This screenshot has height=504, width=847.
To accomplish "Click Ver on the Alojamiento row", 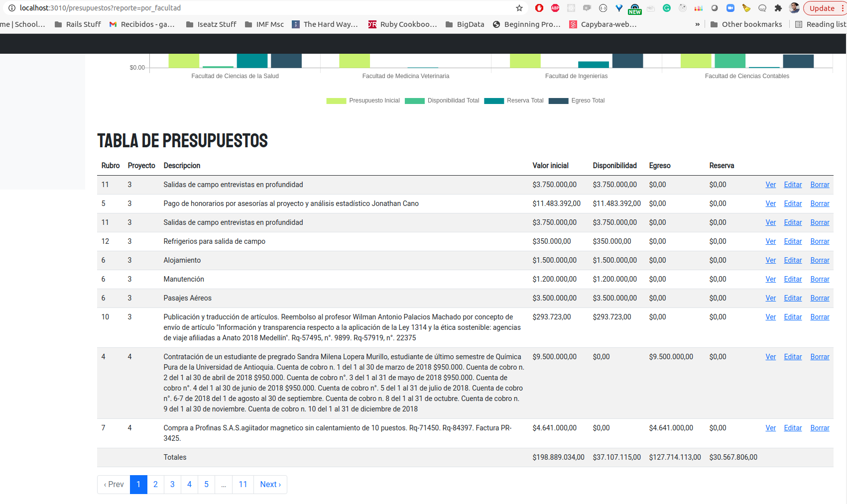I will [770, 260].
